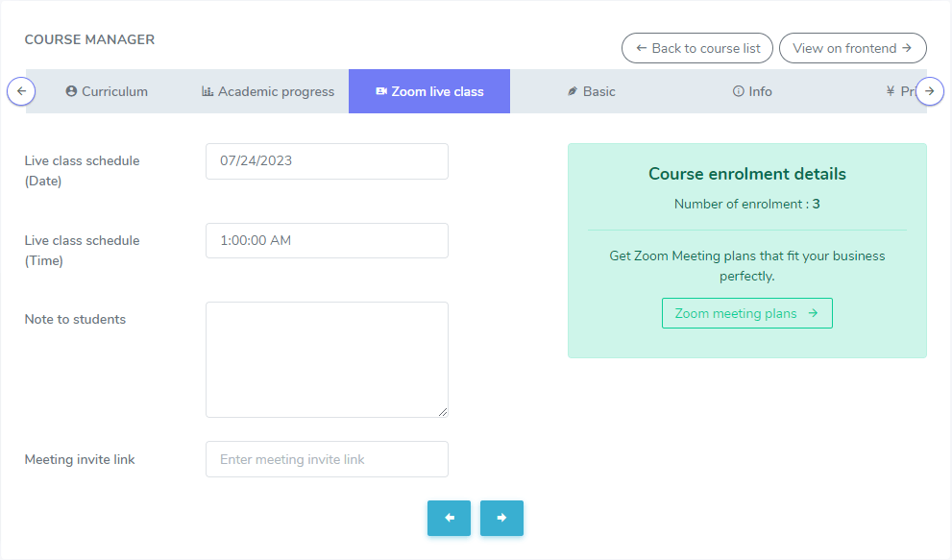The height and width of the screenshot is (560, 952).
Task: Click the next step arrow button
Action: pyautogui.click(x=501, y=518)
